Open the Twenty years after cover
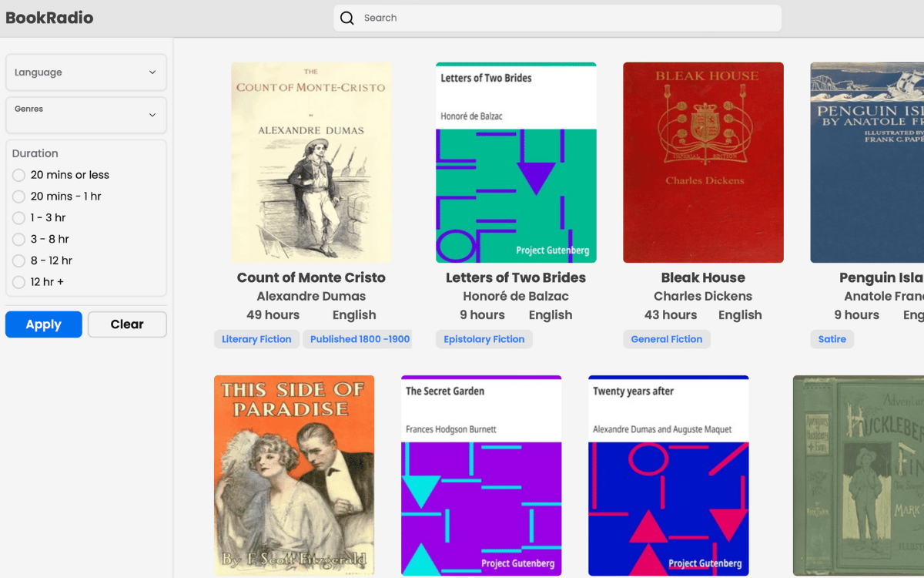The height and width of the screenshot is (578, 924). 668,476
